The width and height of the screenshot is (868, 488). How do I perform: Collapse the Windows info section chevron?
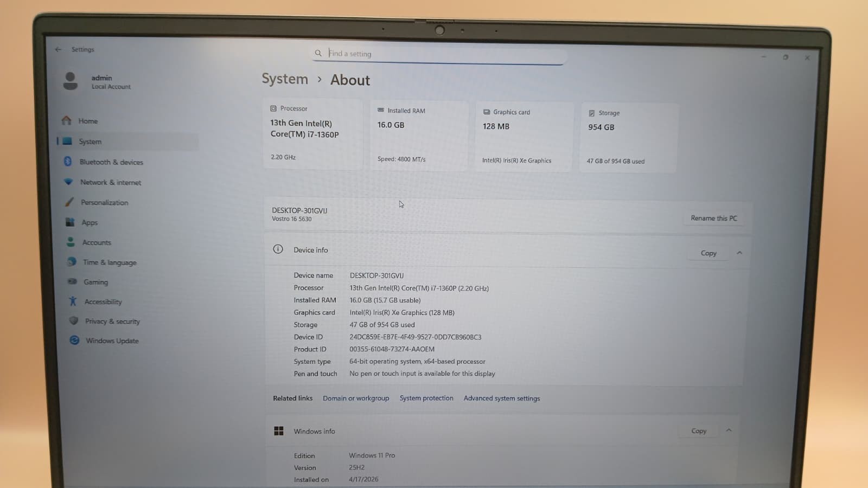pos(729,430)
